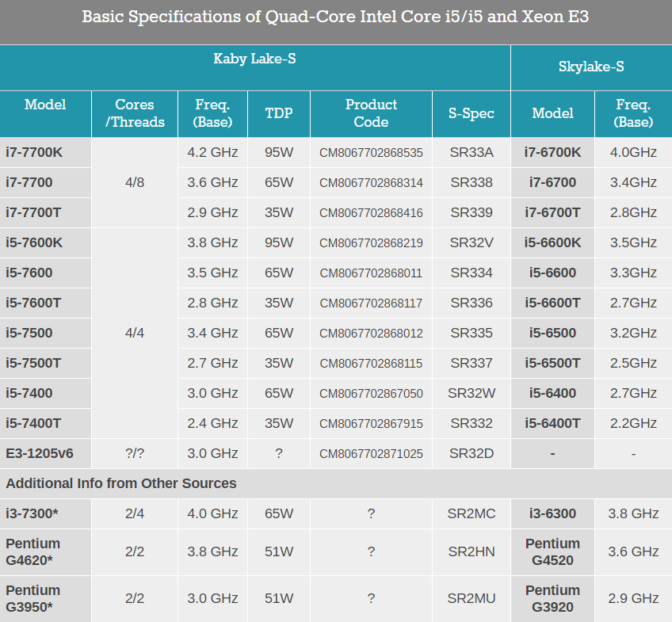The image size is (672, 622).
Task: Click the S-Spec column header
Action: 472,114
